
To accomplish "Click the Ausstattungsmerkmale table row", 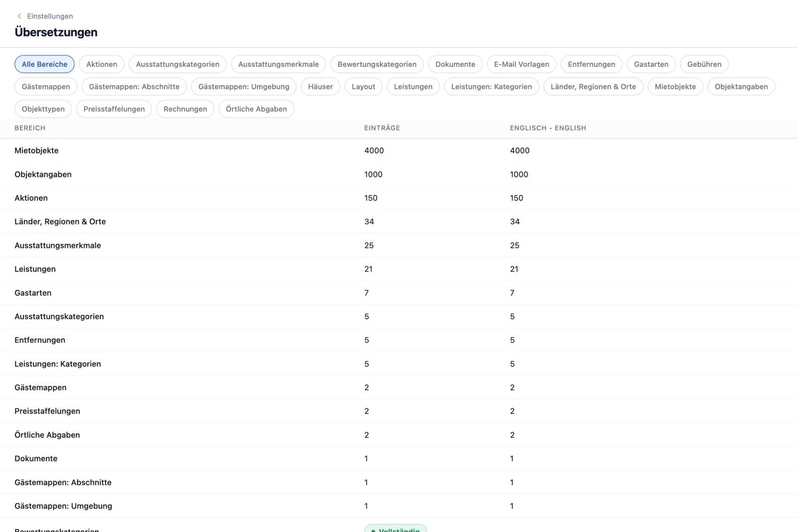I will pyautogui.click(x=399, y=245).
